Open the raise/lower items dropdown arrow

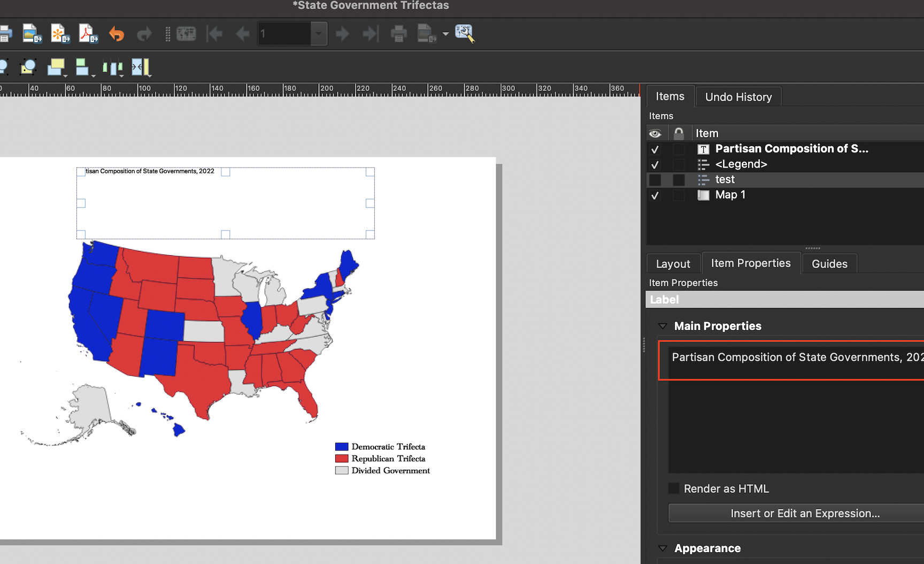click(x=65, y=75)
